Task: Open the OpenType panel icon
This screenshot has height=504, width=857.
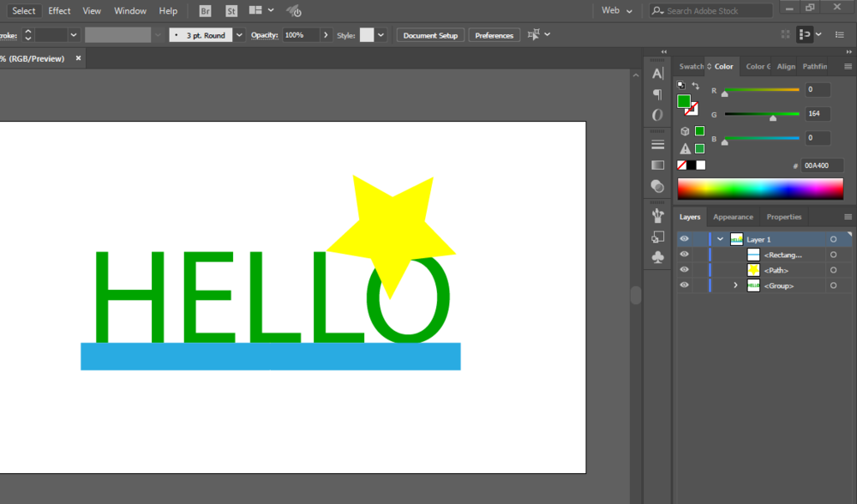Action: [657, 115]
